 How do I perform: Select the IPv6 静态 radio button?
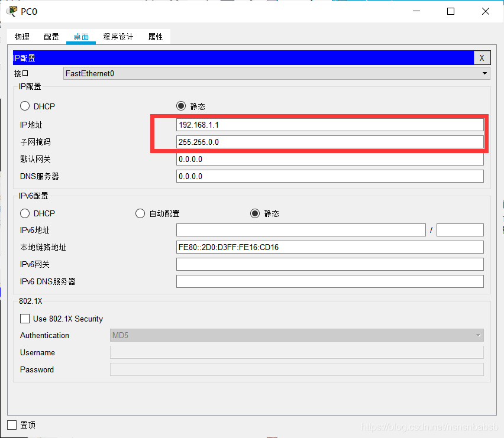click(x=255, y=213)
